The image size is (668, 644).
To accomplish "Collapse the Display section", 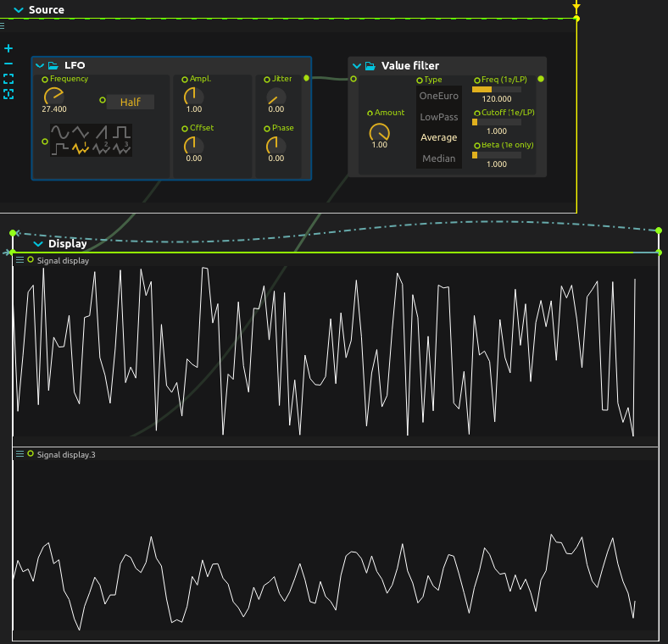I will click(x=37, y=244).
